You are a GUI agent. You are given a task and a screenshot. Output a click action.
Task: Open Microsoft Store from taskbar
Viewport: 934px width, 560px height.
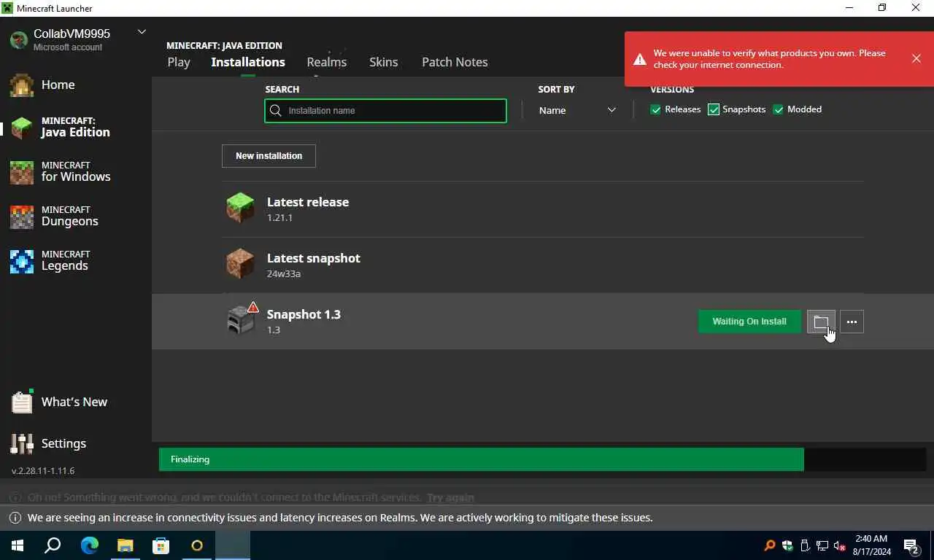161,545
